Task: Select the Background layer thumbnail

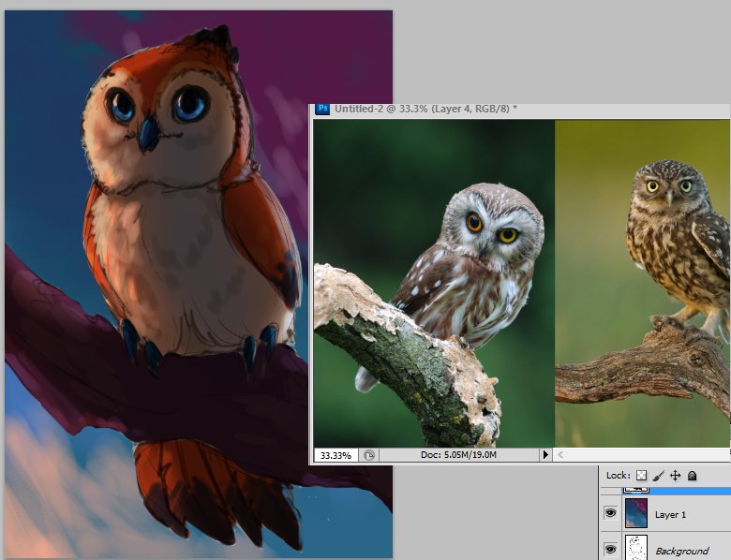Action: click(636, 548)
